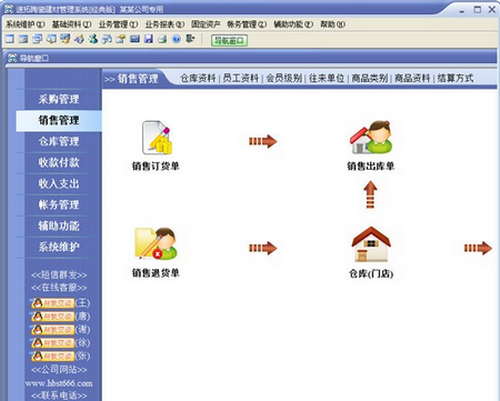The width and height of the screenshot is (500, 401).
Task: Click the green 导航窗口 toolbar button
Action: click(229, 41)
